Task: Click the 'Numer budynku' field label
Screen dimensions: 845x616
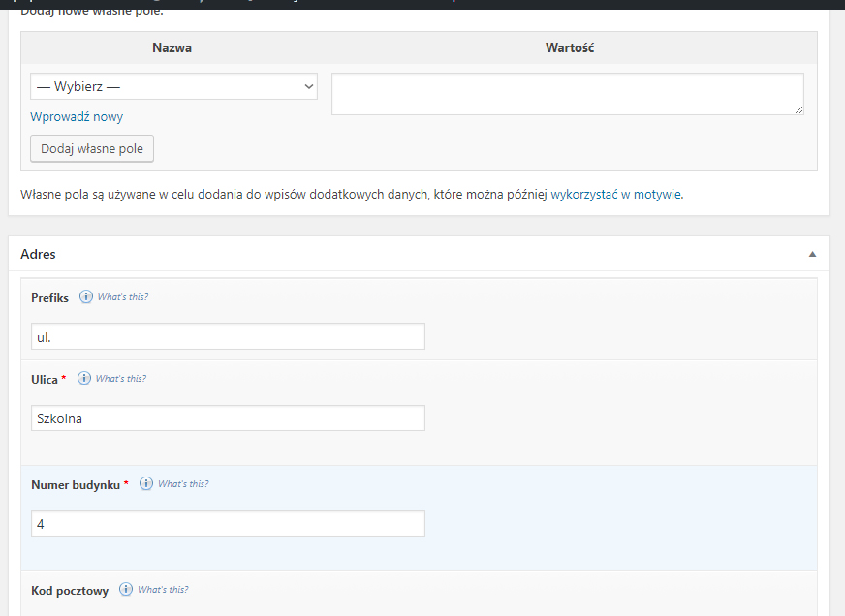Action: click(76, 485)
